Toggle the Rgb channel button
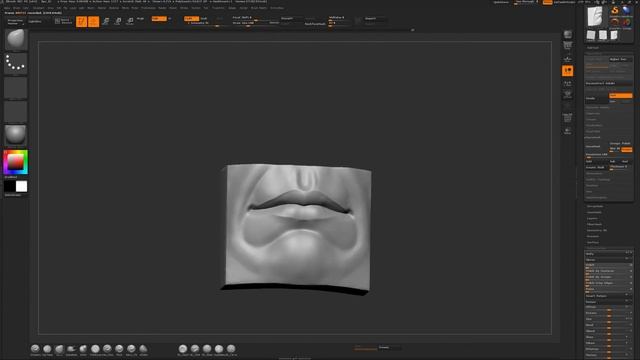 tap(159, 19)
